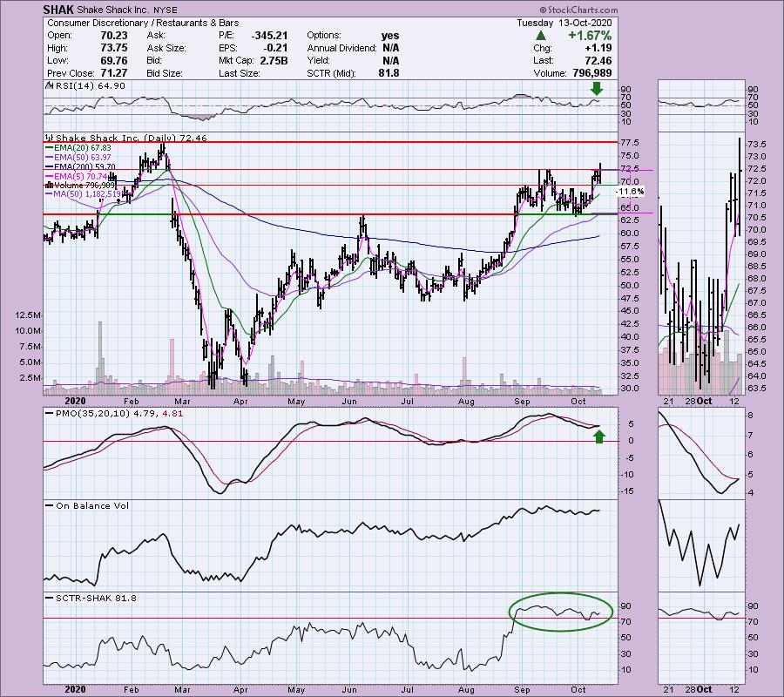This screenshot has width=784, height=697.
Task: Click the date 'Tuesday 13-Oct-2020'
Action: coord(564,23)
